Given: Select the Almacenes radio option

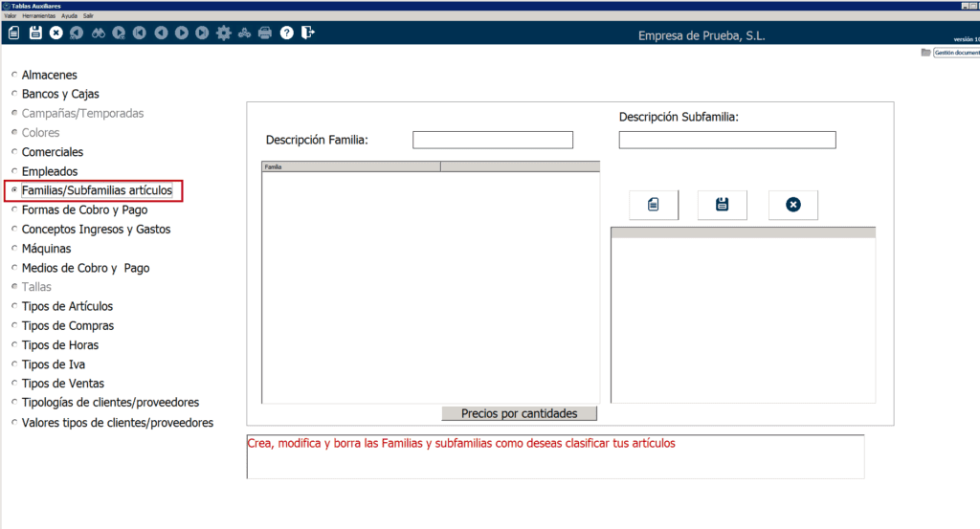Looking at the screenshot, I should coord(14,75).
